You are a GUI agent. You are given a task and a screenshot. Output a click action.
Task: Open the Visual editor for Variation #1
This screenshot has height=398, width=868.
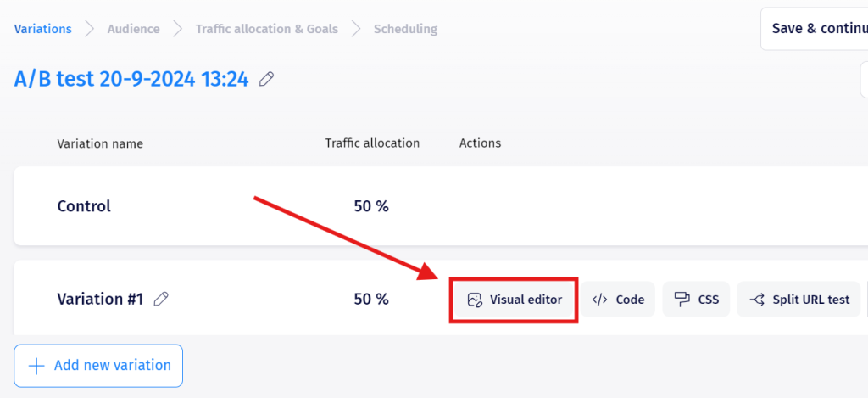point(514,300)
